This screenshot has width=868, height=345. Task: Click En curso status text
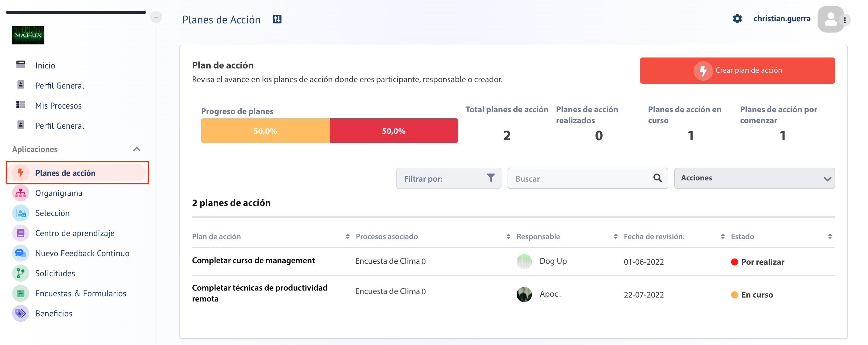[x=757, y=295]
